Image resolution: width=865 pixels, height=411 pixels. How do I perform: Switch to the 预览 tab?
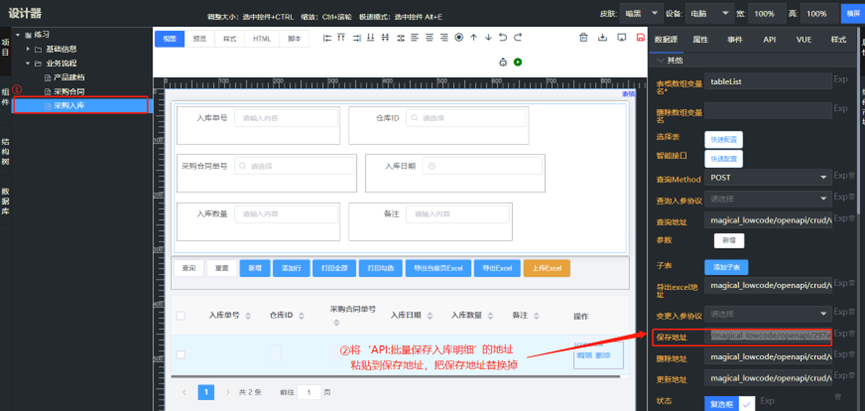coord(200,39)
